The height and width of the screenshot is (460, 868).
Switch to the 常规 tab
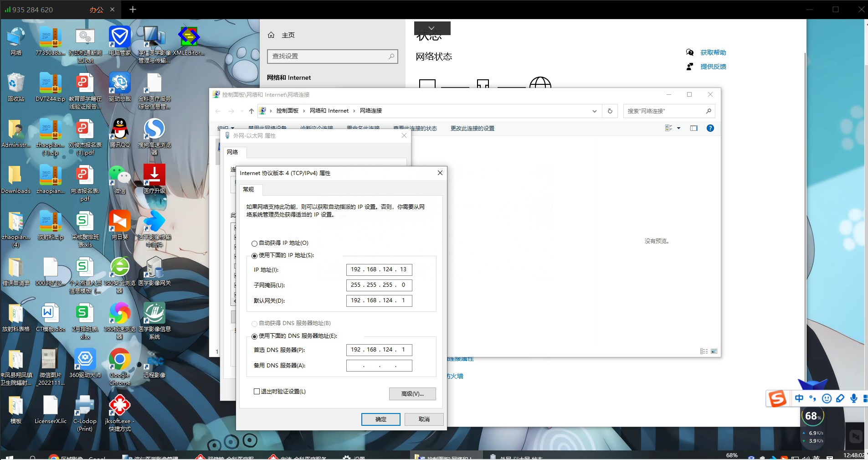(x=248, y=190)
